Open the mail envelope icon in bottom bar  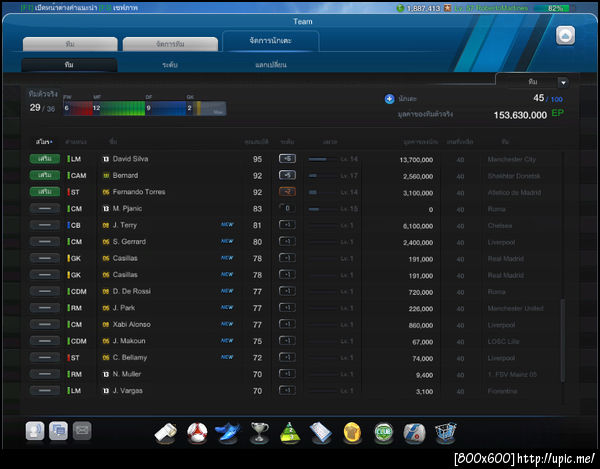click(82, 431)
